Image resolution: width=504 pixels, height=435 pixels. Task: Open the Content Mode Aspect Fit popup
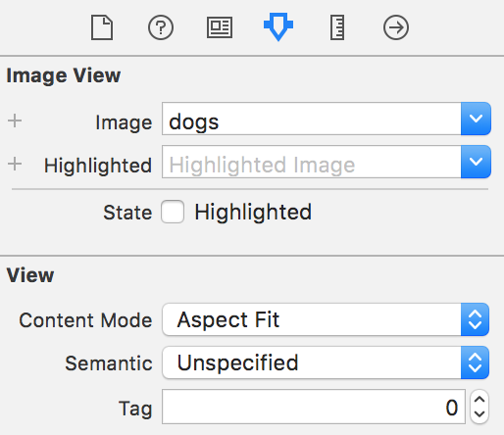pyautogui.click(x=326, y=319)
